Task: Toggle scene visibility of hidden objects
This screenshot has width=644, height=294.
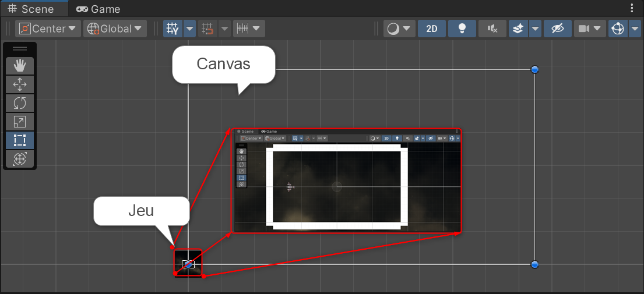Action: tap(557, 29)
